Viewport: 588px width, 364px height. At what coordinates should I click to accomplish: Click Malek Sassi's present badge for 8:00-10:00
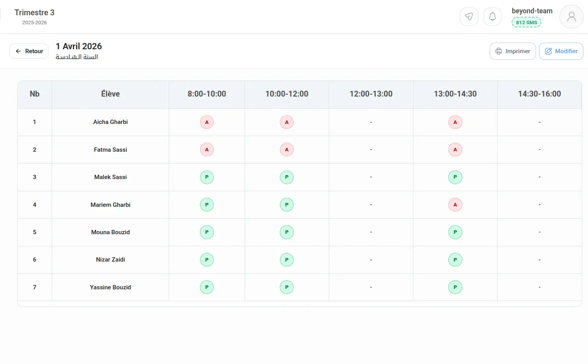click(207, 177)
